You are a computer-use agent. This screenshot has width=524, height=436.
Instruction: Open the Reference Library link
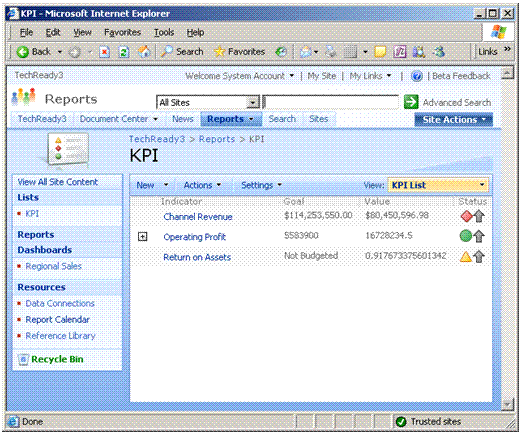[60, 336]
